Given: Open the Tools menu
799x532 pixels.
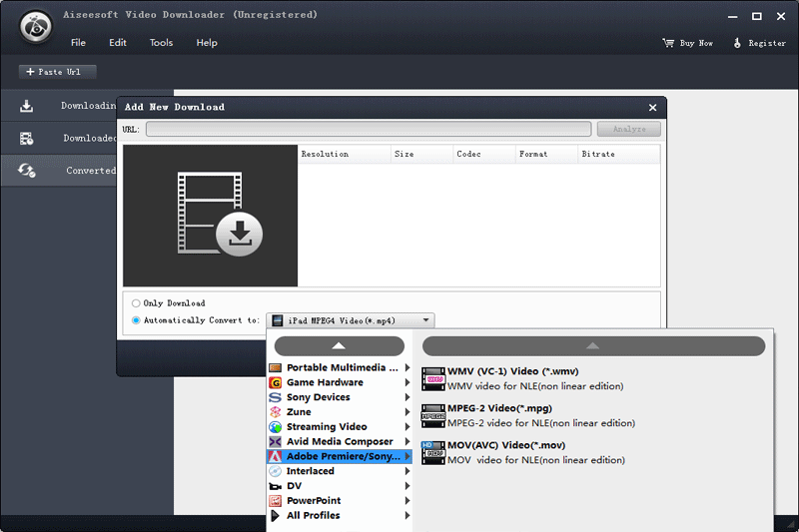Looking at the screenshot, I should pos(161,43).
